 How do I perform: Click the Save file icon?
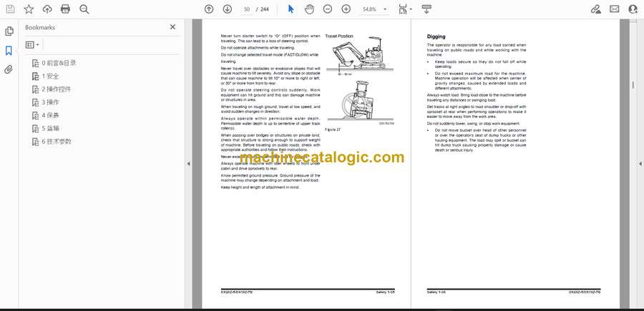[x=10, y=9]
